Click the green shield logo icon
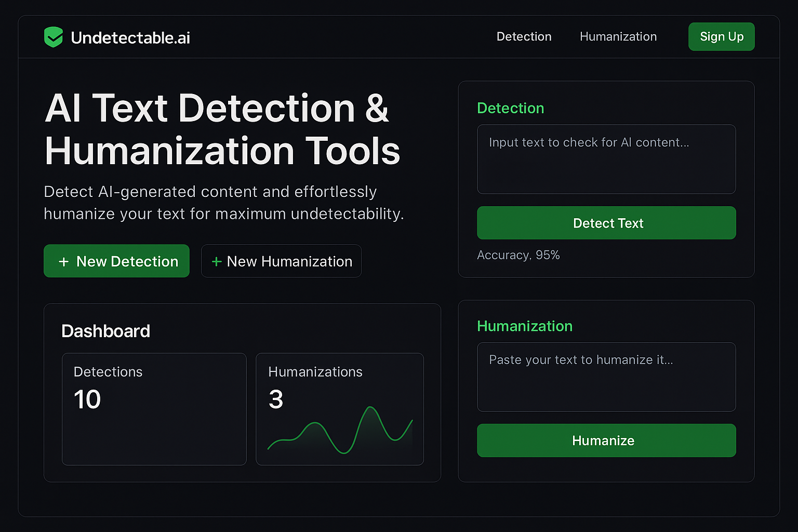The image size is (798, 532). pyautogui.click(x=54, y=37)
